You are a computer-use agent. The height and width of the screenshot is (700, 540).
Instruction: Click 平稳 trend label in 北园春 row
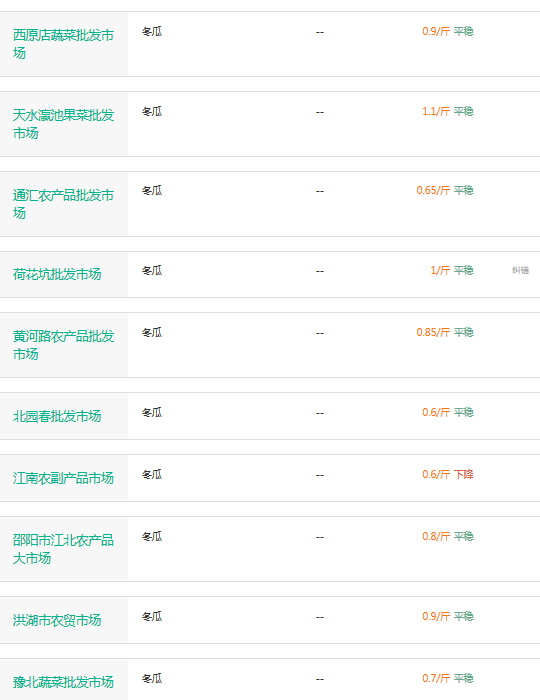[x=464, y=412]
